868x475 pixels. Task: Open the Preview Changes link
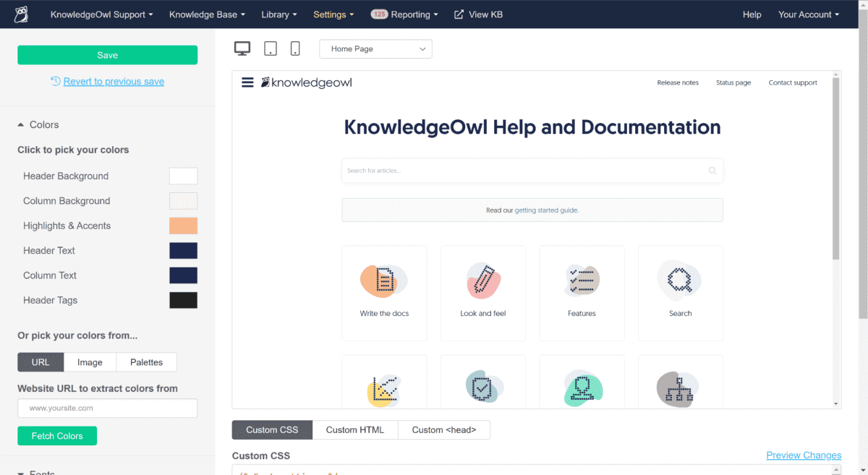point(803,455)
